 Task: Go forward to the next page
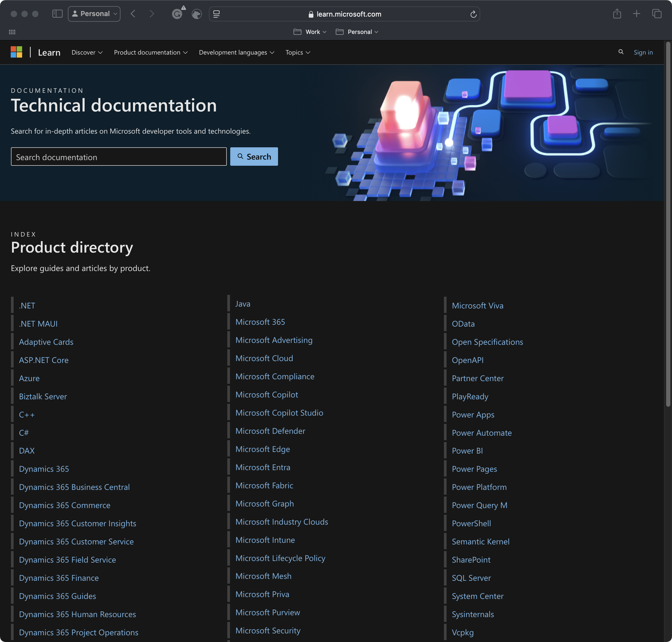(152, 14)
